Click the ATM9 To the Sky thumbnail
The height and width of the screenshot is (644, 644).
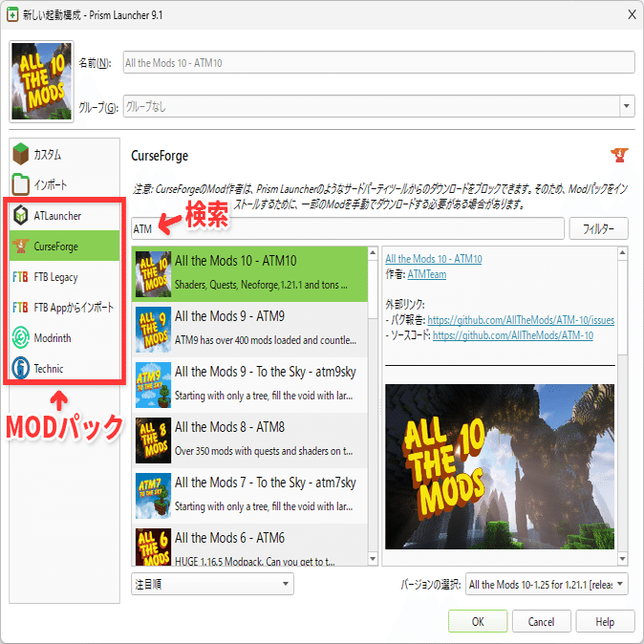[153, 385]
